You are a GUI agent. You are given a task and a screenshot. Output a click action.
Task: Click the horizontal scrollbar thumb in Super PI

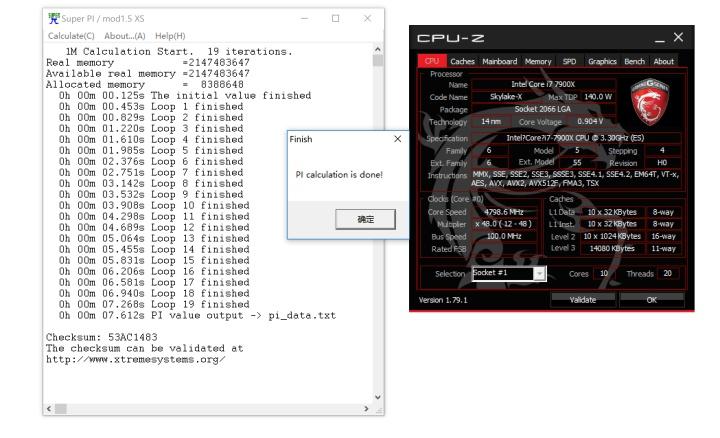[x=61, y=408]
